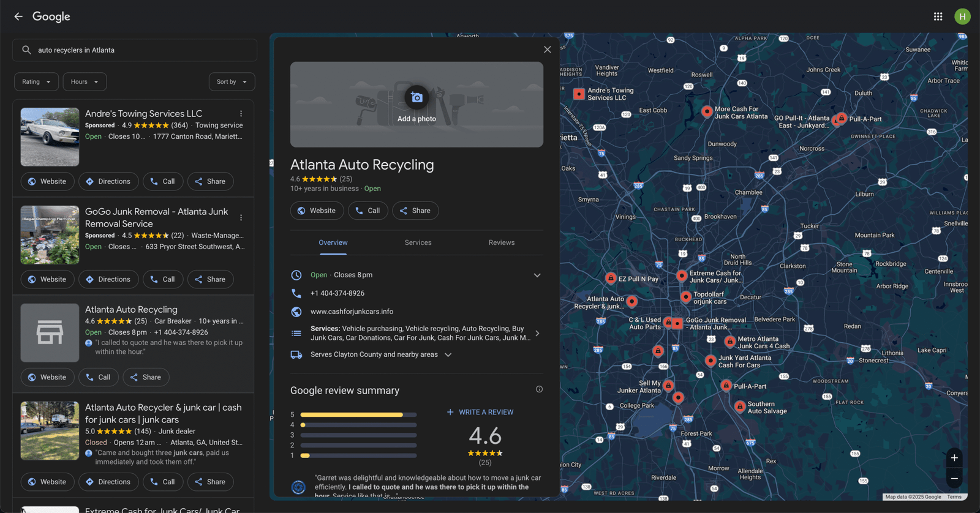
Task: Open Website for Atlanta Auto Recycling list card
Action: click(x=47, y=377)
